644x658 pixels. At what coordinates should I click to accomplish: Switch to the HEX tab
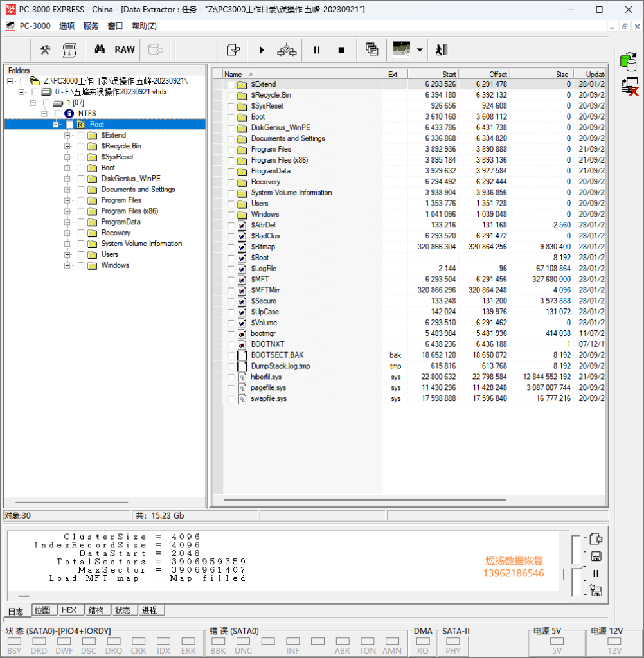[x=69, y=610]
